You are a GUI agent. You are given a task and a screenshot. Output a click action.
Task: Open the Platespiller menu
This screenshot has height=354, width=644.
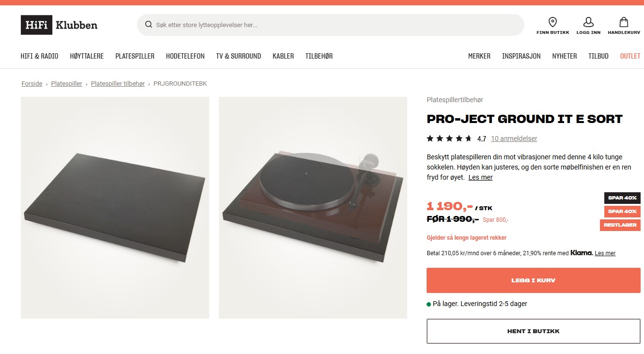[135, 56]
